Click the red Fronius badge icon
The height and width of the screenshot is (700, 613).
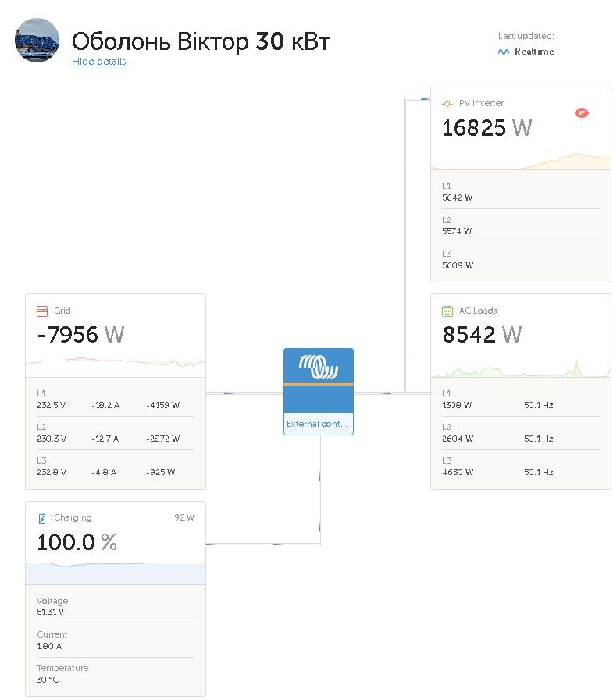581,113
